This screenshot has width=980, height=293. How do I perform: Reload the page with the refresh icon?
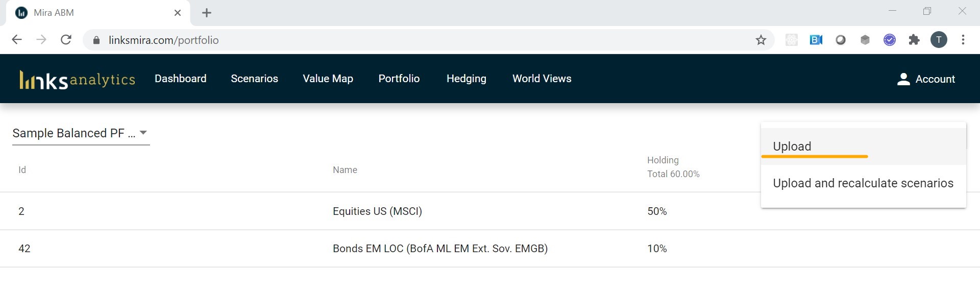pyautogui.click(x=66, y=40)
